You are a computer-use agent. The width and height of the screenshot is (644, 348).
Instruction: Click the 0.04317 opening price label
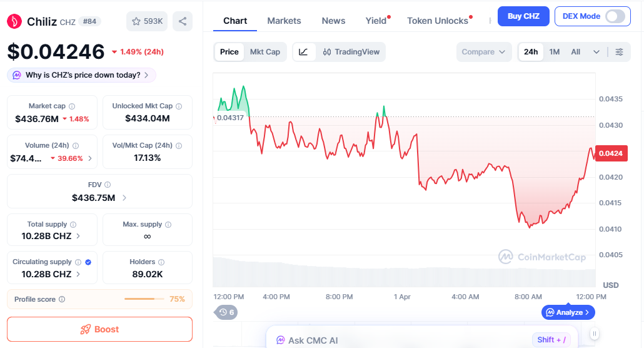pyautogui.click(x=230, y=118)
